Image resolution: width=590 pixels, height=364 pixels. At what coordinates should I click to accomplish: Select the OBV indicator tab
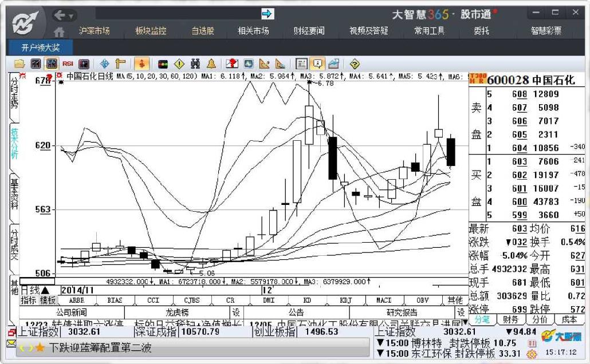click(422, 300)
